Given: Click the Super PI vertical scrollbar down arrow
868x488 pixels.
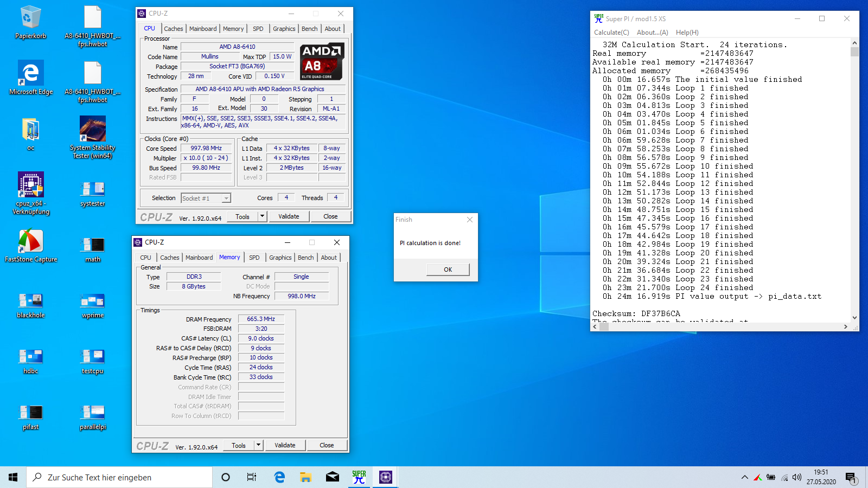Looking at the screenshot, I should 854,318.
